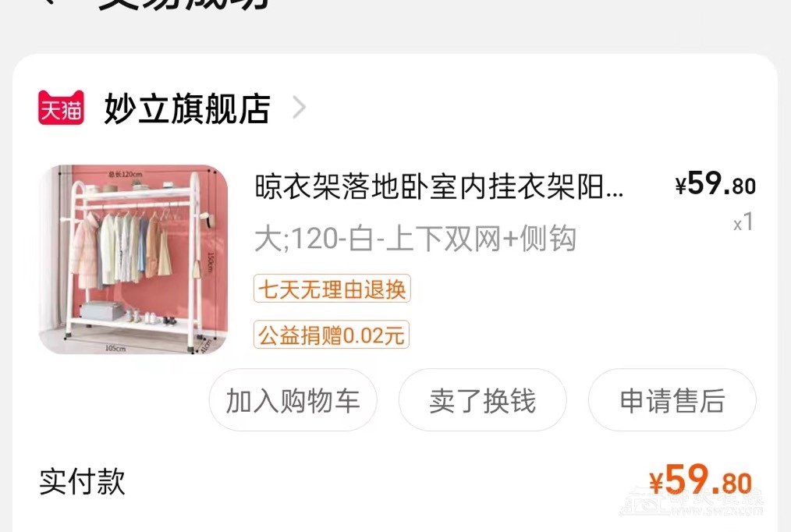Click the 总长120cm label inside the thumbnail
Screen dimensions: 791x532
click(x=126, y=174)
